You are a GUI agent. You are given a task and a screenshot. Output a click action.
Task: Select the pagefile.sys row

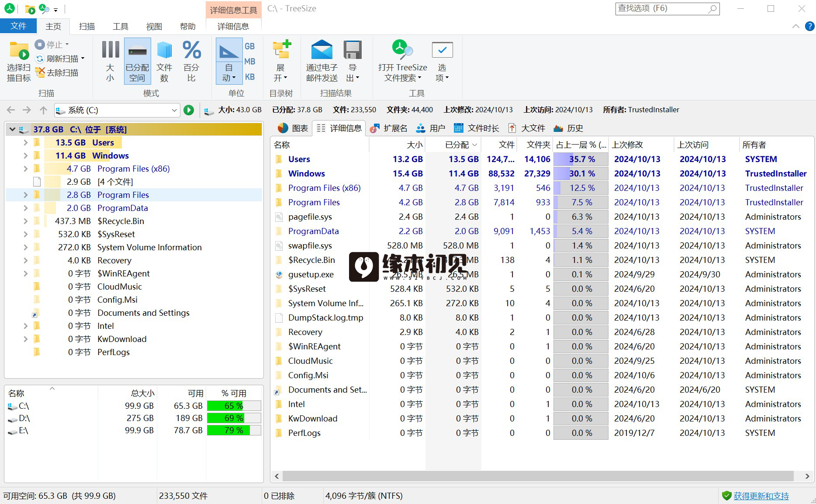coord(542,217)
